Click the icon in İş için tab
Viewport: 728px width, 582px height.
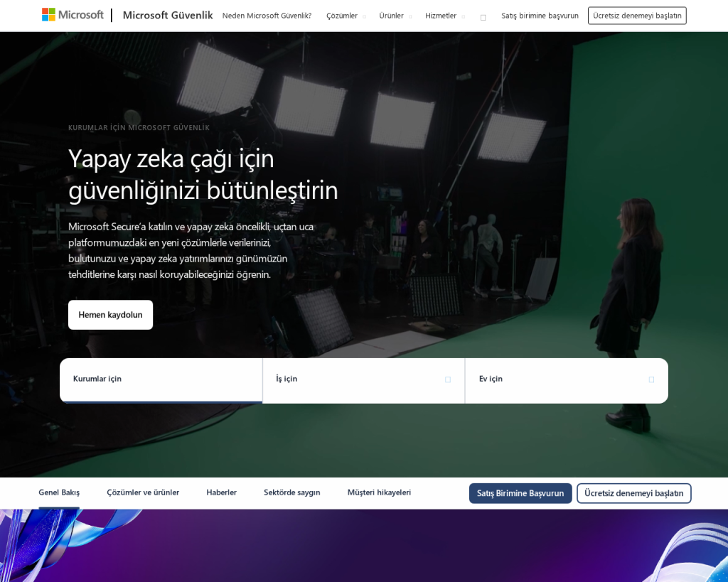click(x=448, y=379)
